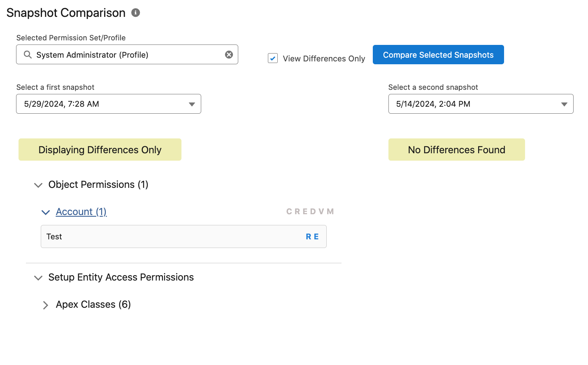Click the Snapshot Comparison title

(x=66, y=13)
